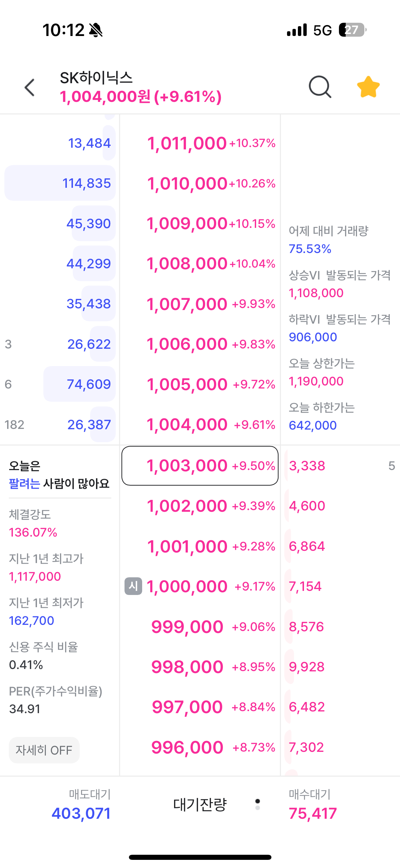Tap the back arrow icon
This screenshot has width=400, height=868.
[x=30, y=88]
